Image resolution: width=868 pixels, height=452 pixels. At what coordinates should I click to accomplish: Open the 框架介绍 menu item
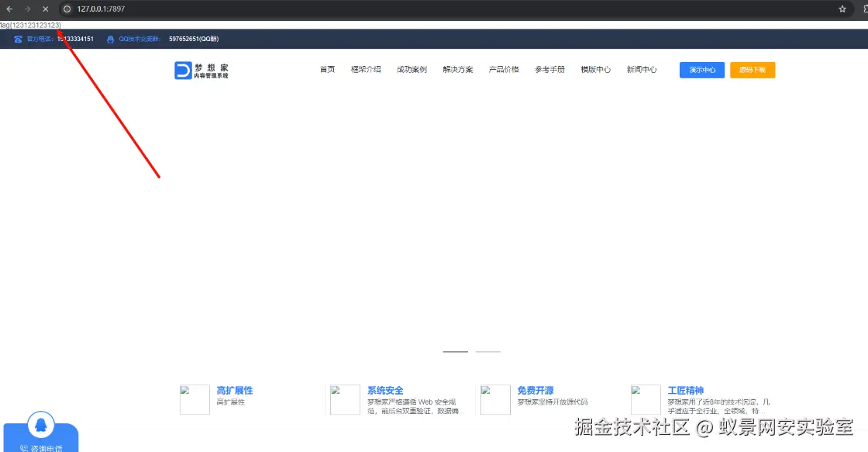pyautogui.click(x=366, y=70)
